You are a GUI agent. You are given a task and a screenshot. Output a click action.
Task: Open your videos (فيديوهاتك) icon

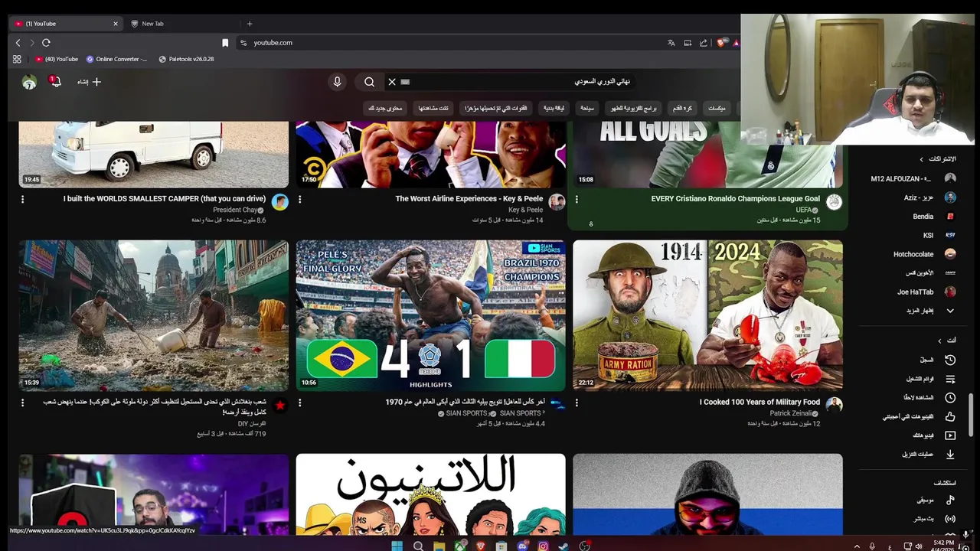coord(950,435)
